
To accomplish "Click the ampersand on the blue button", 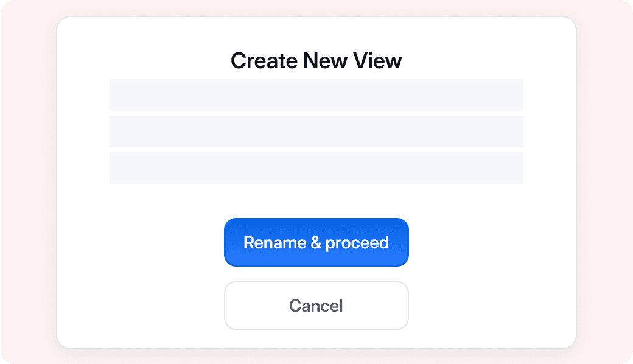I will click(x=316, y=242).
